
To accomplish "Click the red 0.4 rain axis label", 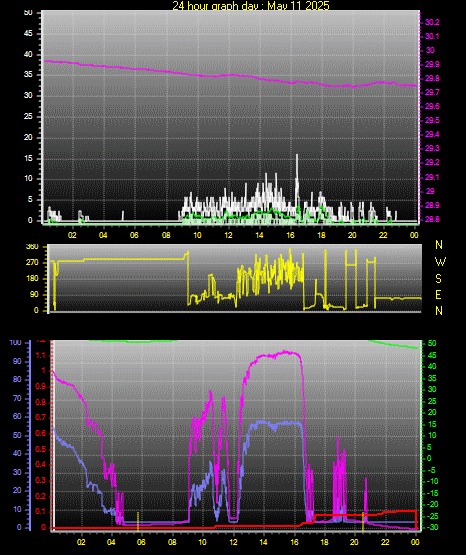I will (x=41, y=465).
